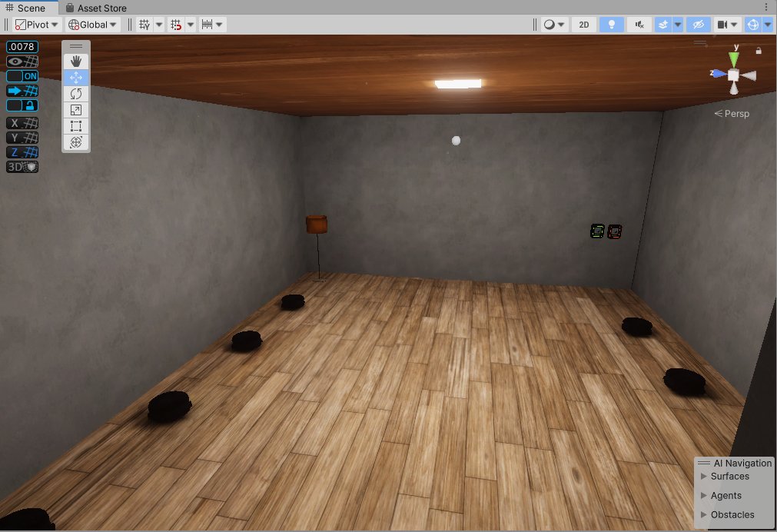
Task: Click the Gizmos sphere icon
Action: [x=753, y=25]
